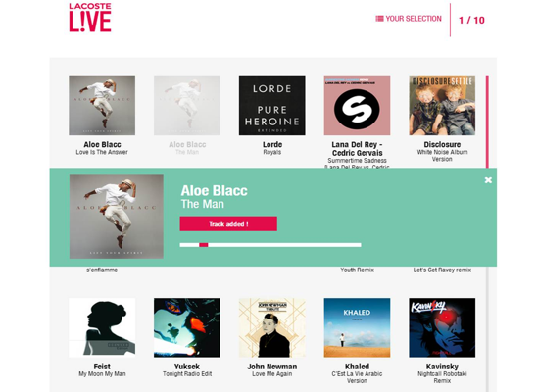Select the greyed-out Aloe Blacc The Man cover
This screenshot has height=392, width=539.
coord(187,106)
